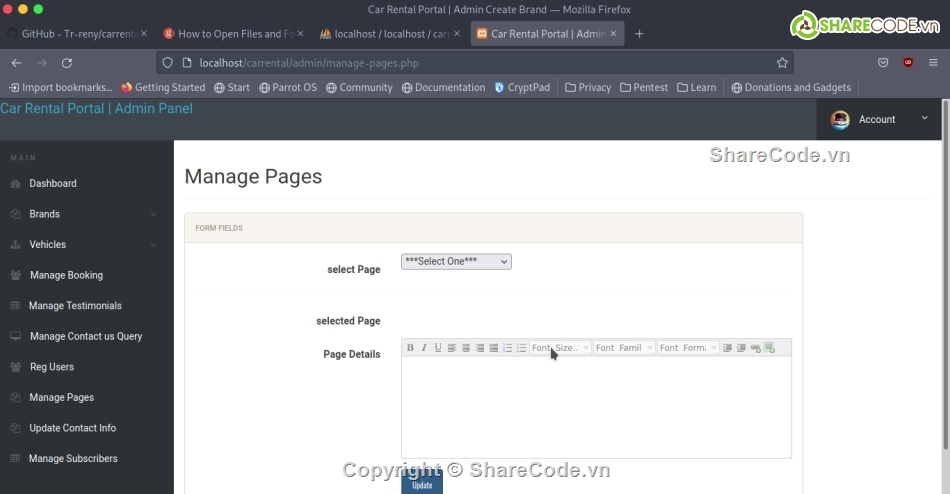The image size is (950, 494).
Task: Align editor text to center
Action: coord(466,348)
